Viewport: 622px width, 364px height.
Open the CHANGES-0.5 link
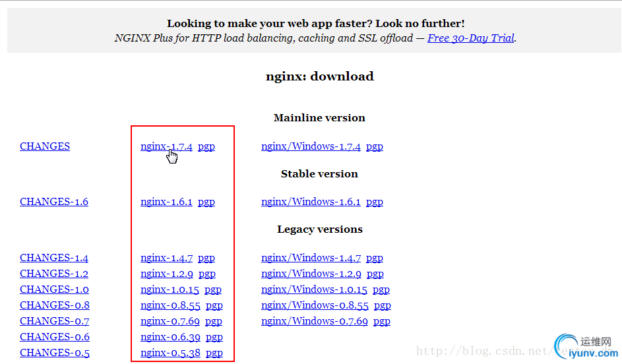tap(55, 353)
